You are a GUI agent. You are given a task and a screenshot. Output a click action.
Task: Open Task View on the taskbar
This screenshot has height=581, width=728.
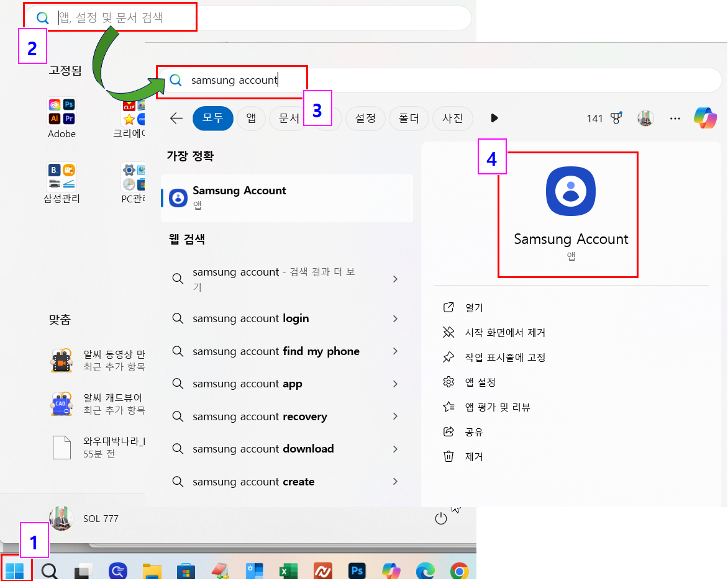click(x=84, y=571)
